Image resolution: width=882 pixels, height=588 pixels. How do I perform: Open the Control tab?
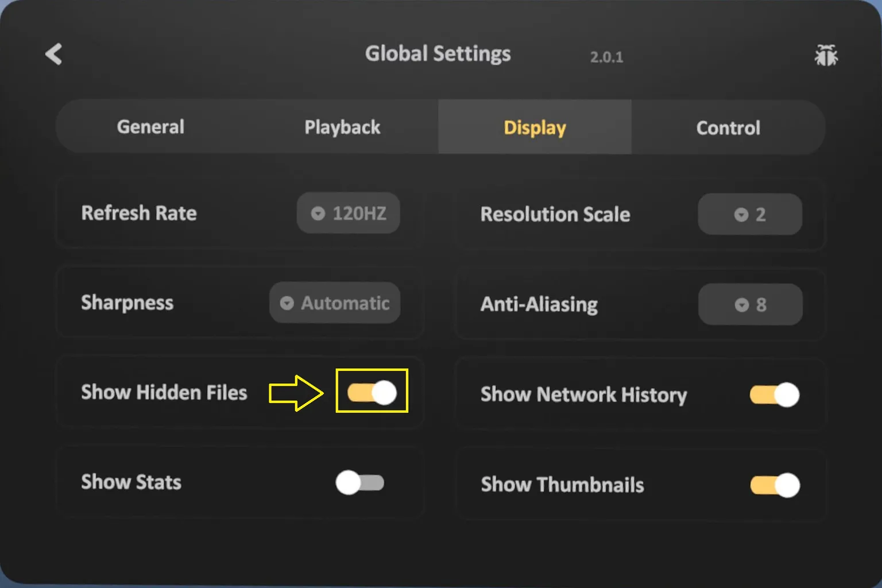728,127
